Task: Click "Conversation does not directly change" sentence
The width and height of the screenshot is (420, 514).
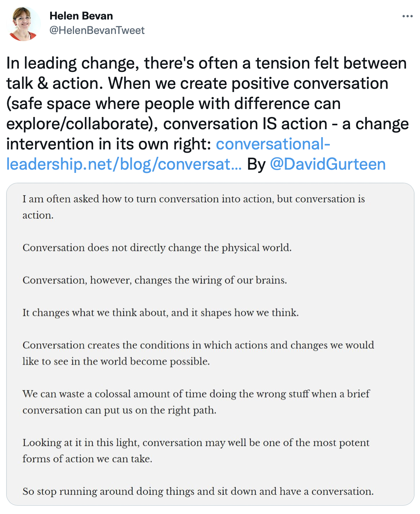Action: point(157,248)
